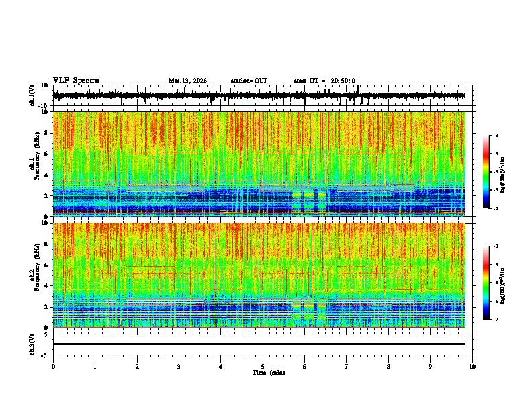Click time-axis tick label "2"

137,367
